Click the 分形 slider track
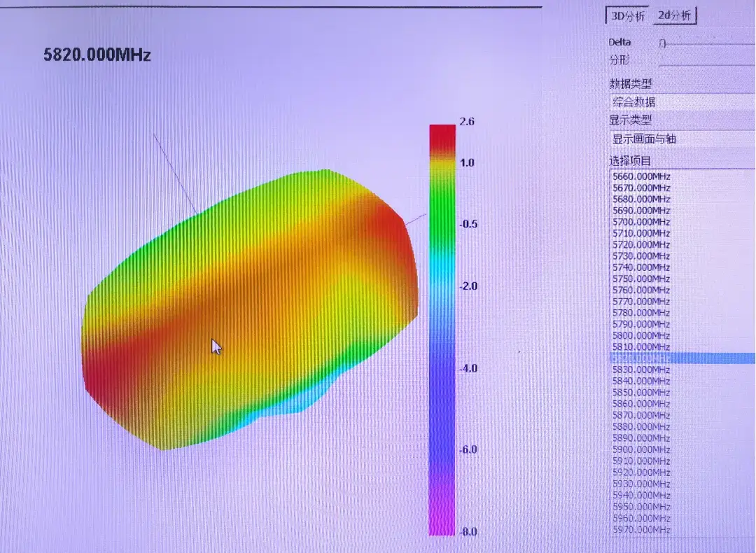 [707, 64]
